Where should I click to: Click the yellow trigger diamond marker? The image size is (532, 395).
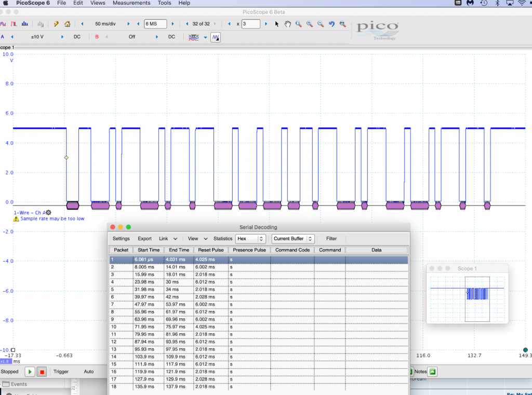tap(66, 158)
